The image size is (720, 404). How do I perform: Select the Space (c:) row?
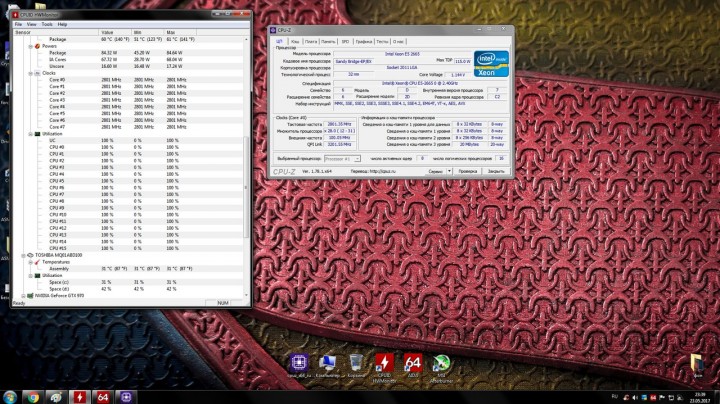(x=129, y=282)
